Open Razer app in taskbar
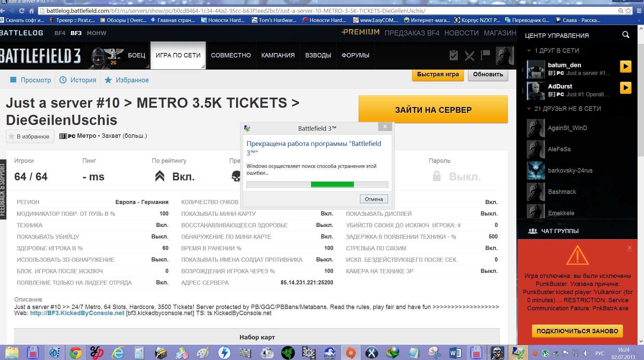This screenshot has height=360, width=644. click(x=288, y=353)
